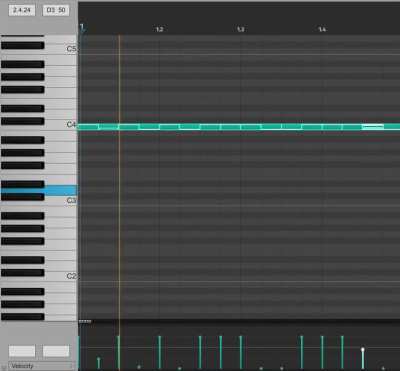Select the C4 note starting at 1.3

pos(250,127)
